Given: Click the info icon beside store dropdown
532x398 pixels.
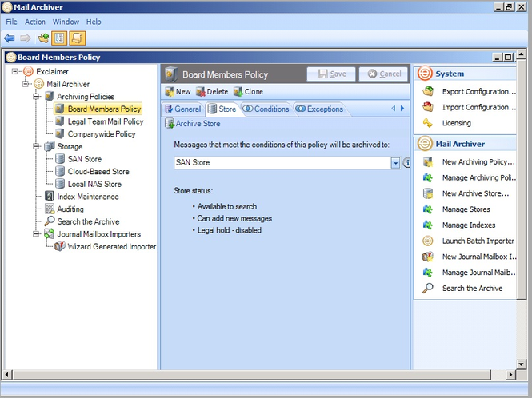Looking at the screenshot, I should coord(406,163).
